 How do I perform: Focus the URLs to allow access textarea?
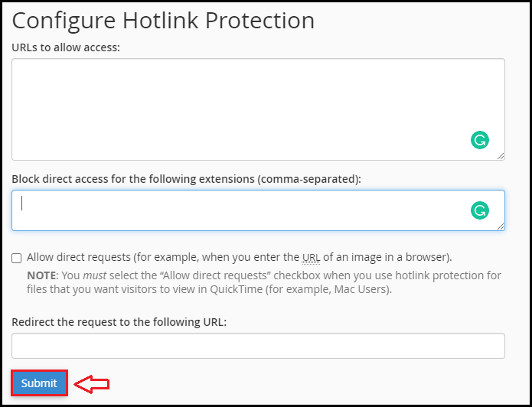pyautogui.click(x=258, y=109)
